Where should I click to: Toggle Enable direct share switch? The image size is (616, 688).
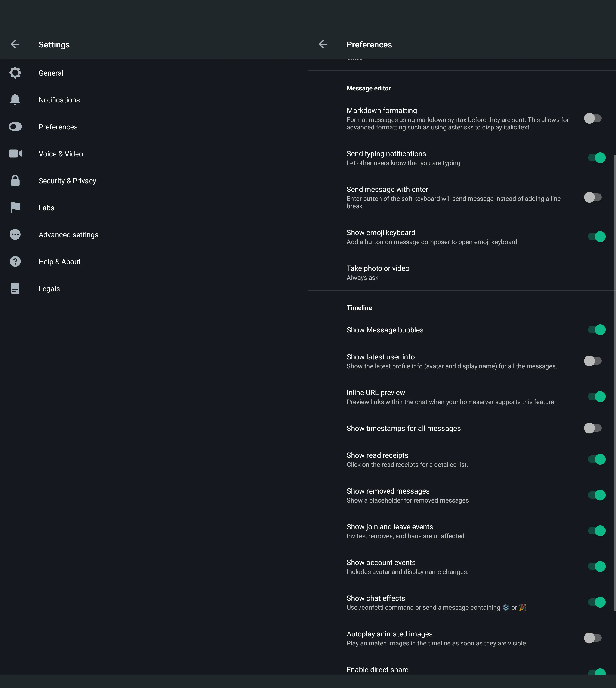(597, 672)
